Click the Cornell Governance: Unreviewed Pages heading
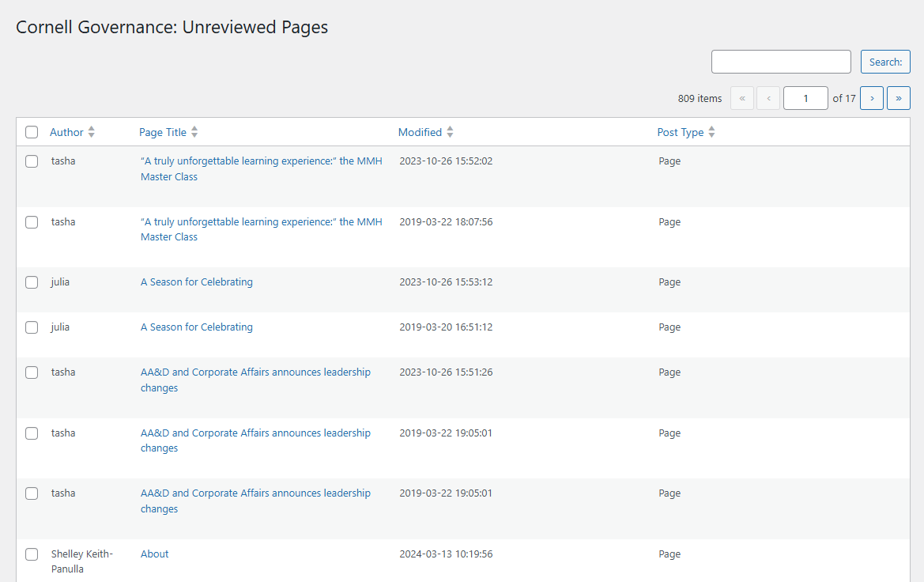The image size is (924, 582). pyautogui.click(x=172, y=27)
